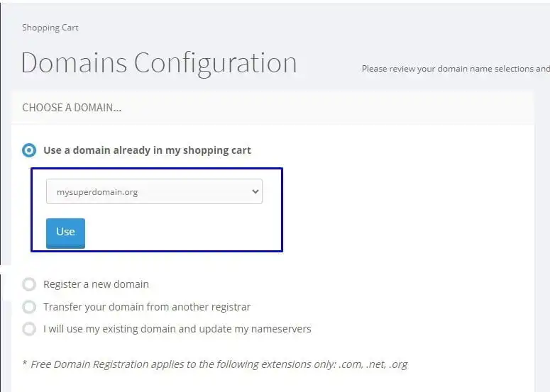Image resolution: width=550 pixels, height=392 pixels.
Task: Click the "Free Domain Registration" footnote phrase
Action: (88, 364)
